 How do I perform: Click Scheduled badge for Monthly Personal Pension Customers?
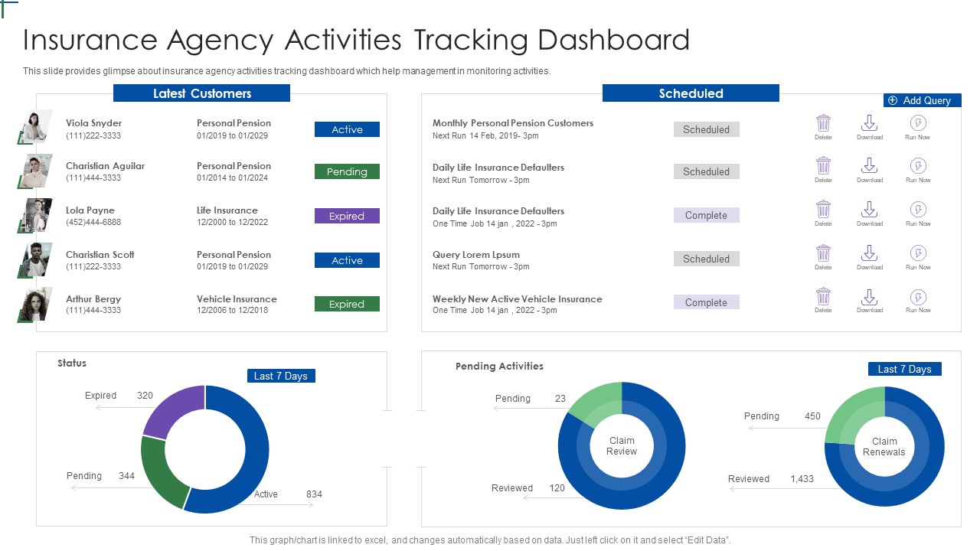706,129
